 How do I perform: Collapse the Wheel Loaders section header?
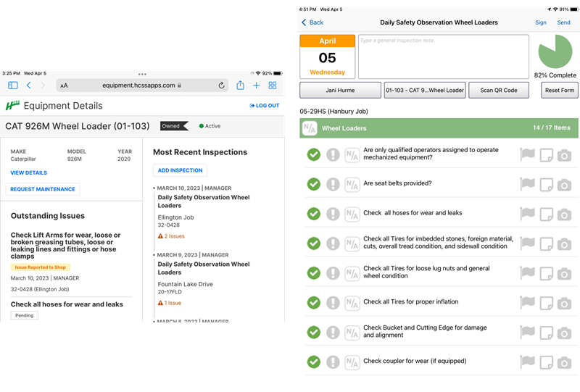[x=439, y=128]
